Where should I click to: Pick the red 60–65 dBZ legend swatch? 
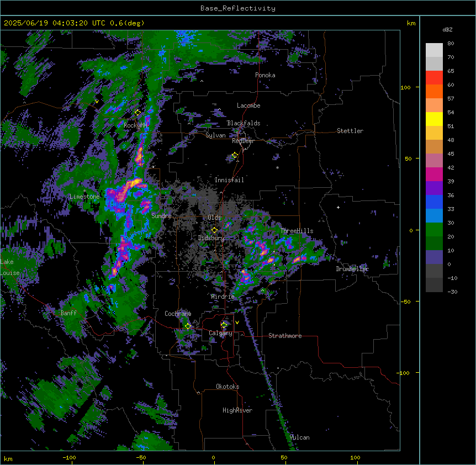(x=434, y=78)
